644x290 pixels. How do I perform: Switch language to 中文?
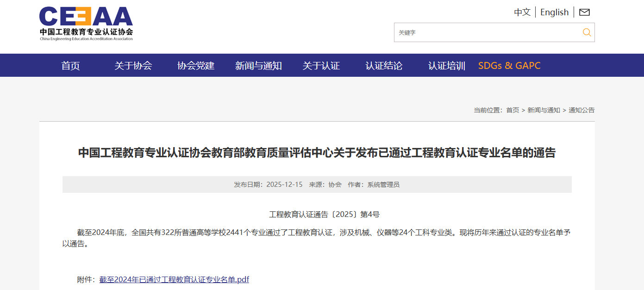[x=522, y=12]
